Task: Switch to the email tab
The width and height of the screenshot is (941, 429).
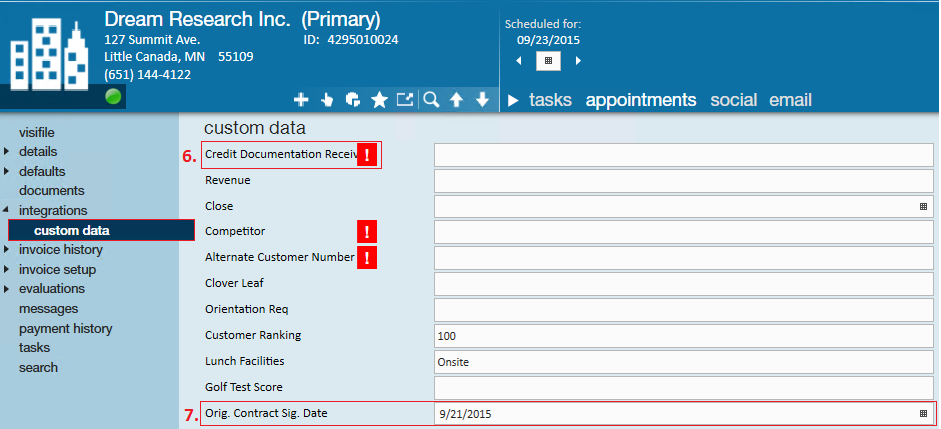Action: (x=790, y=100)
